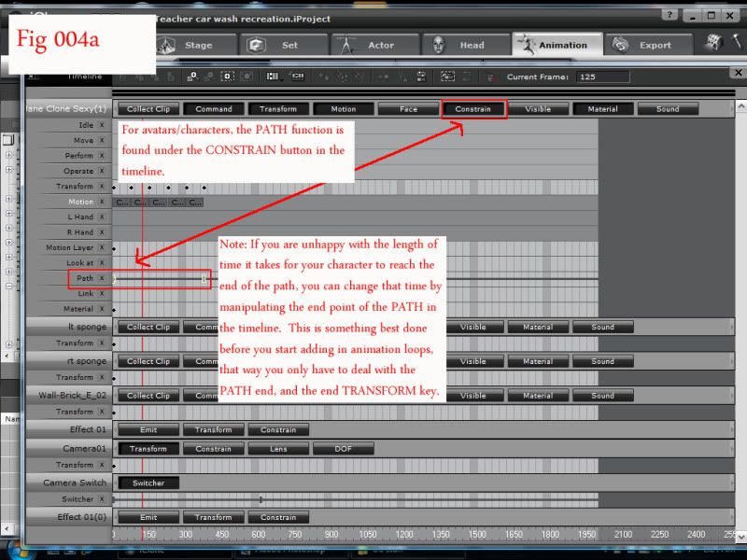Click Emit button on Effect 01 track

tap(148, 430)
